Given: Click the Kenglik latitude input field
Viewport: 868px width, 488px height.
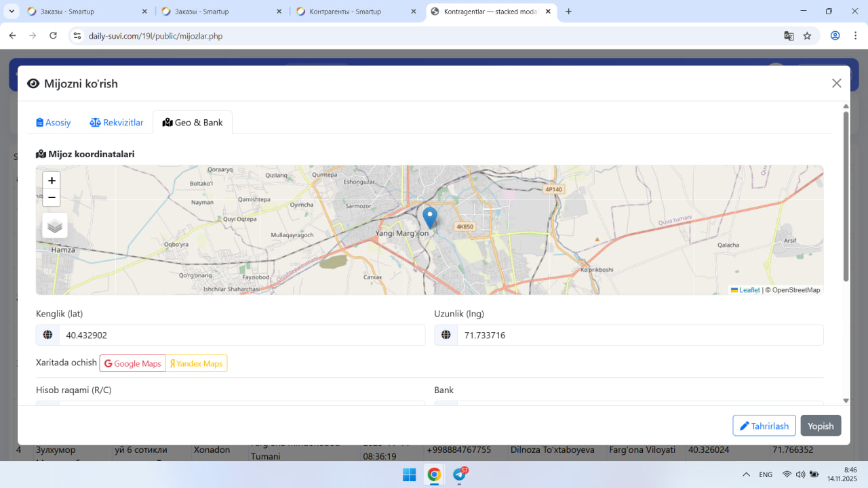Looking at the screenshot, I should [241, 335].
